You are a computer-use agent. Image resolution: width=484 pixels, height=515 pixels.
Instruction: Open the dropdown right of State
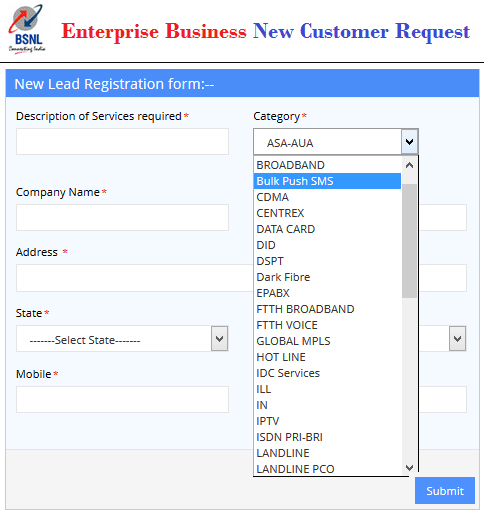[457, 339]
